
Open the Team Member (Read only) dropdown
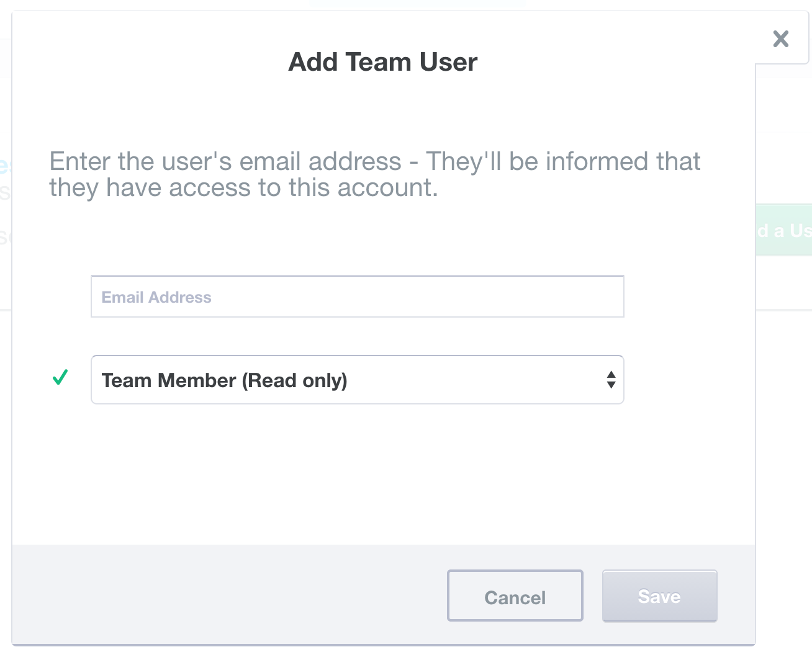point(358,380)
